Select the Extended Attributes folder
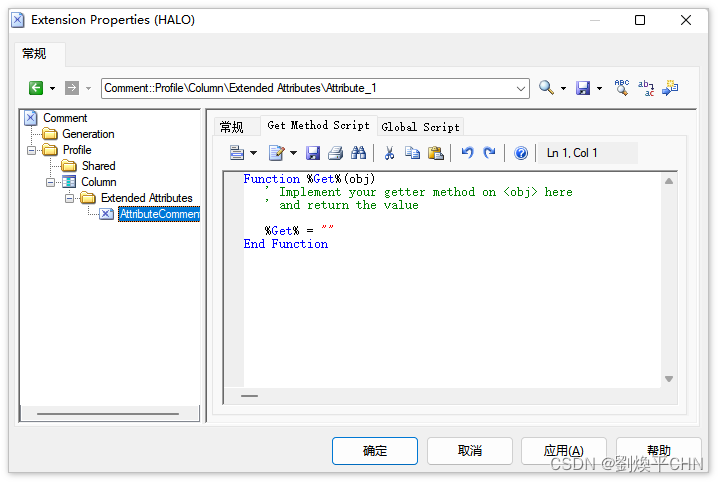 147,198
